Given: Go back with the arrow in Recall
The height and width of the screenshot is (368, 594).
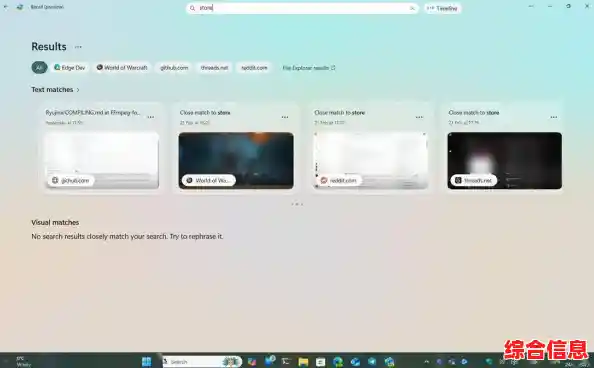Looking at the screenshot, I should tap(6, 7).
